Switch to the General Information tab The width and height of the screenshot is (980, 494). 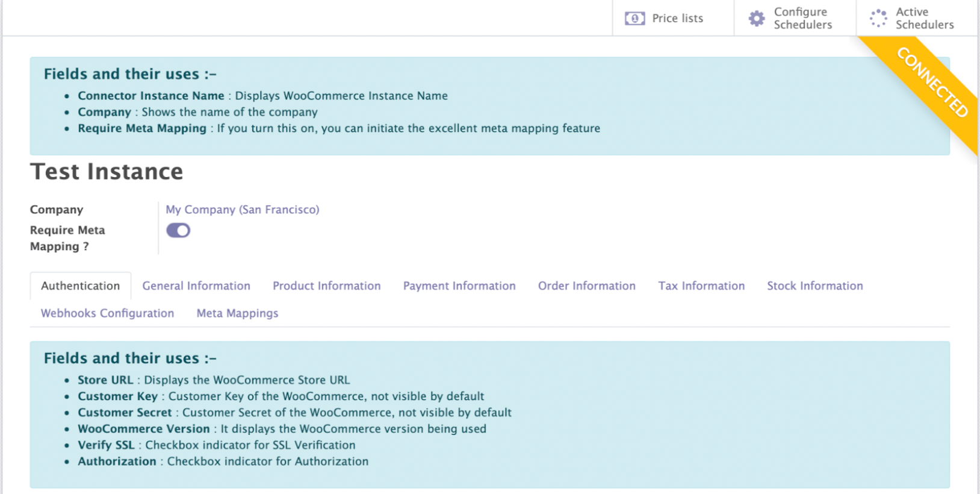(x=196, y=286)
